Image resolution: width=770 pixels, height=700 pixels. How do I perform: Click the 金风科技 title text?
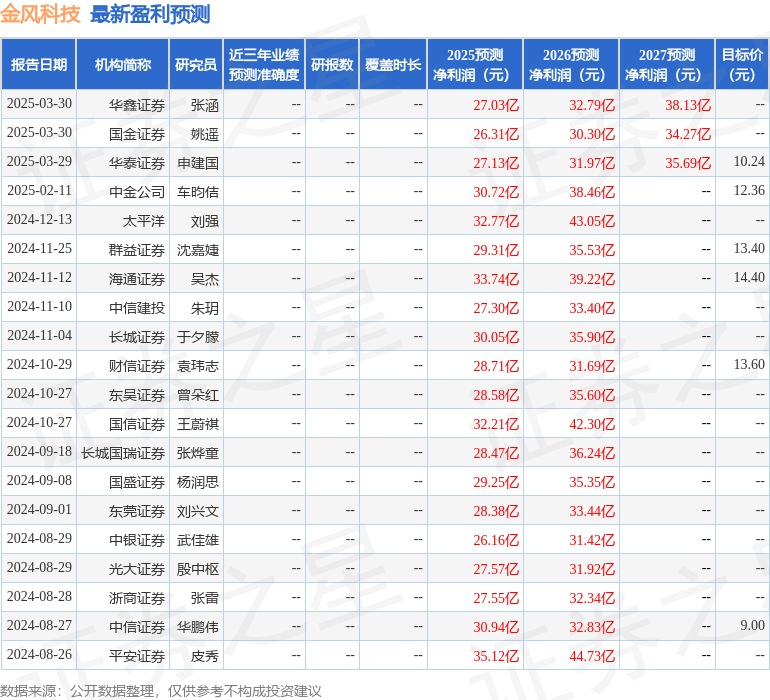click(x=40, y=14)
